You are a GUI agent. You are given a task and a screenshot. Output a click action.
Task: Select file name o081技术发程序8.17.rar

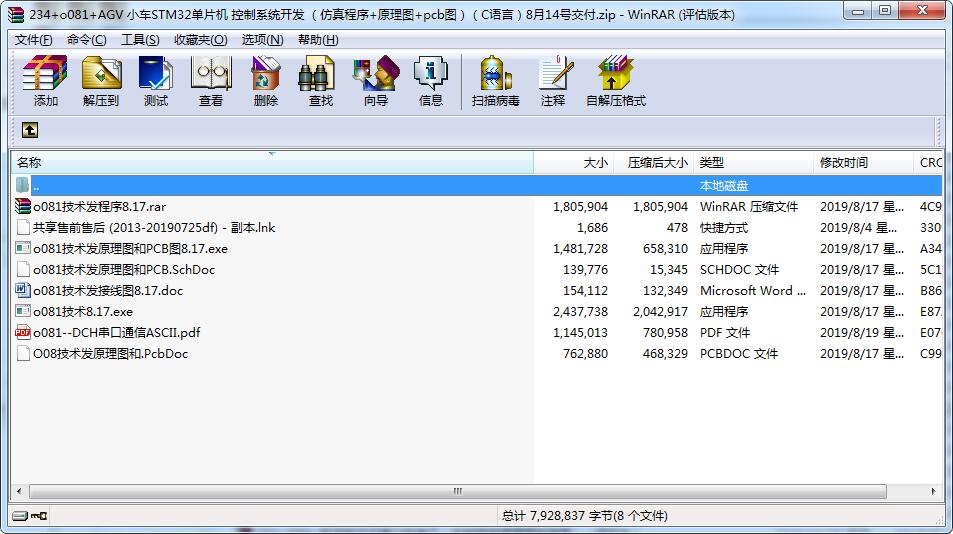(100, 207)
